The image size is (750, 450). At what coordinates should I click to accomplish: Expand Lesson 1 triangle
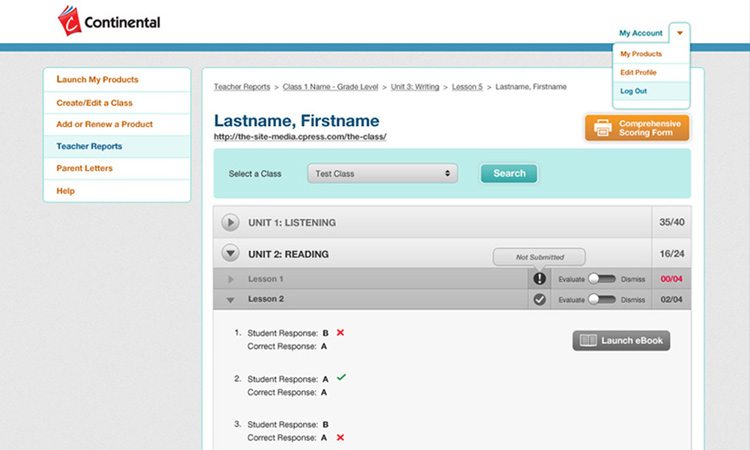point(231,279)
